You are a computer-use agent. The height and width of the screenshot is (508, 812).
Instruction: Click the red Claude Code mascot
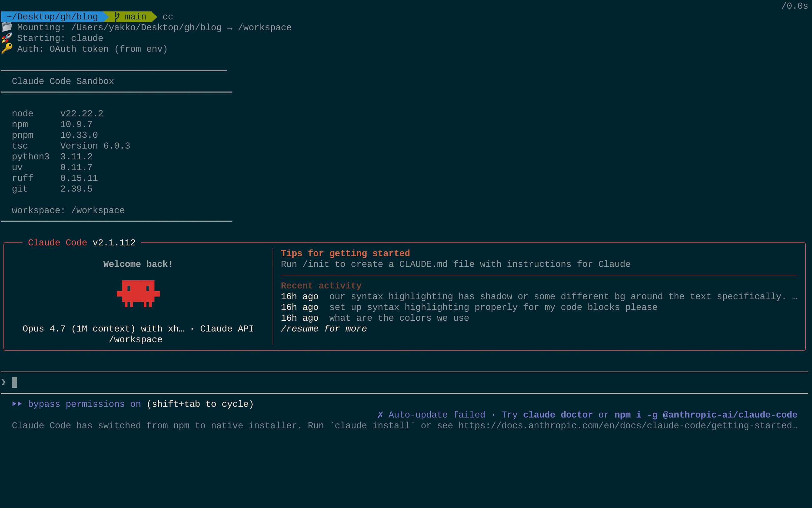(138, 293)
